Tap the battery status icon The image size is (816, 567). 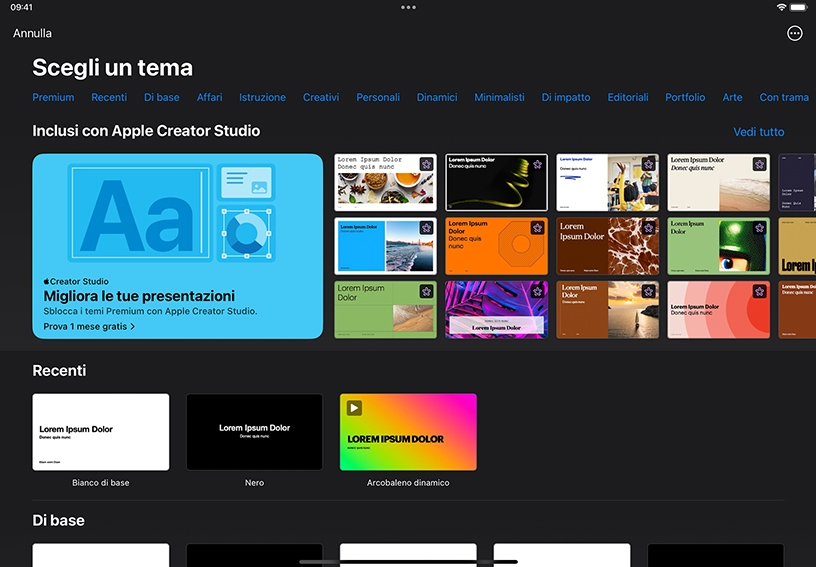798,7
